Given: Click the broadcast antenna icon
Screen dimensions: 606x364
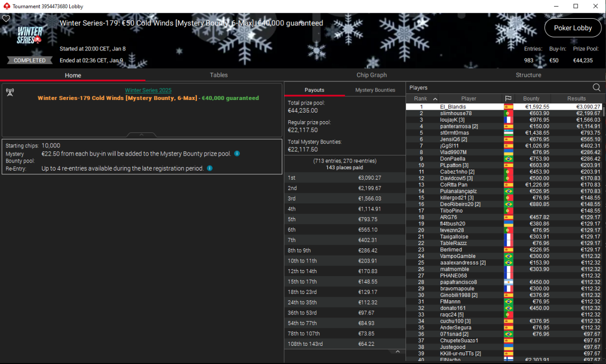Looking at the screenshot, I should (9, 92).
